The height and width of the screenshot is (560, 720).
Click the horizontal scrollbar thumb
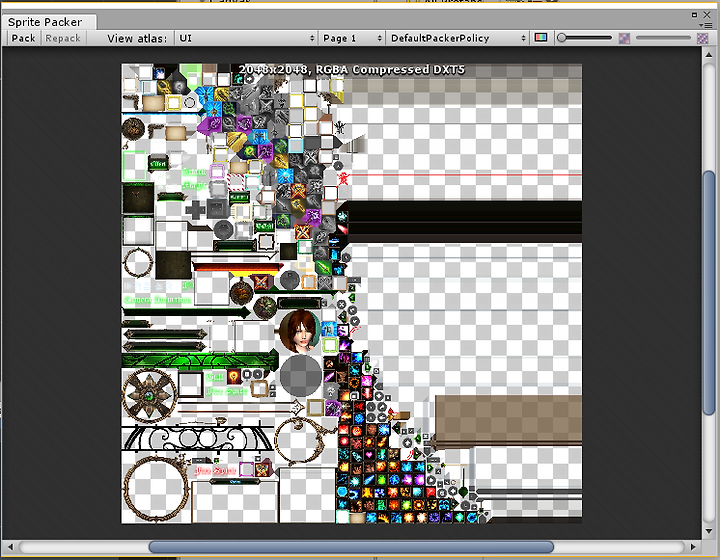351,547
